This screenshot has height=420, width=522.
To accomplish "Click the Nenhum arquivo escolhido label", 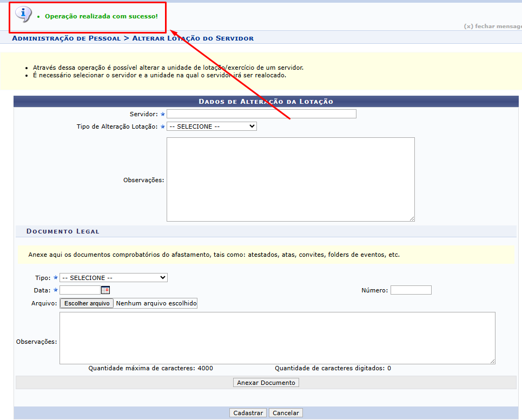I will pos(156,304).
